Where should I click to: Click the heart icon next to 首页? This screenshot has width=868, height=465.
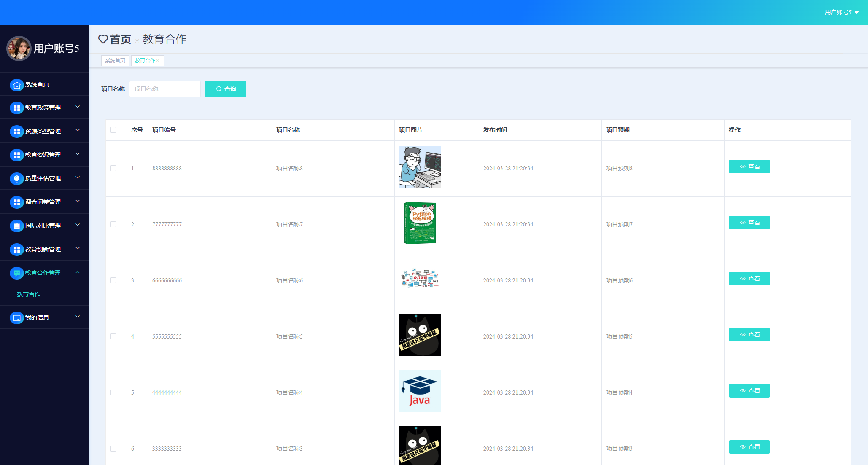click(103, 39)
